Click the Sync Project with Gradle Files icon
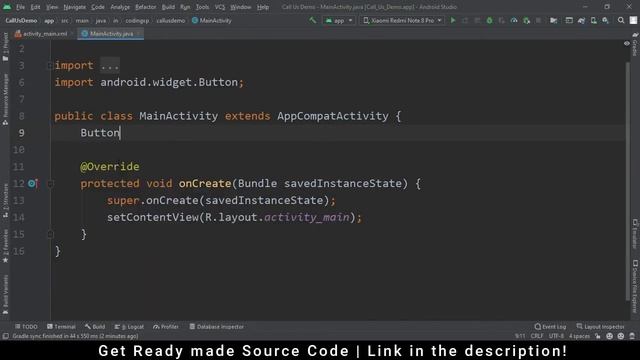 tap(581, 20)
